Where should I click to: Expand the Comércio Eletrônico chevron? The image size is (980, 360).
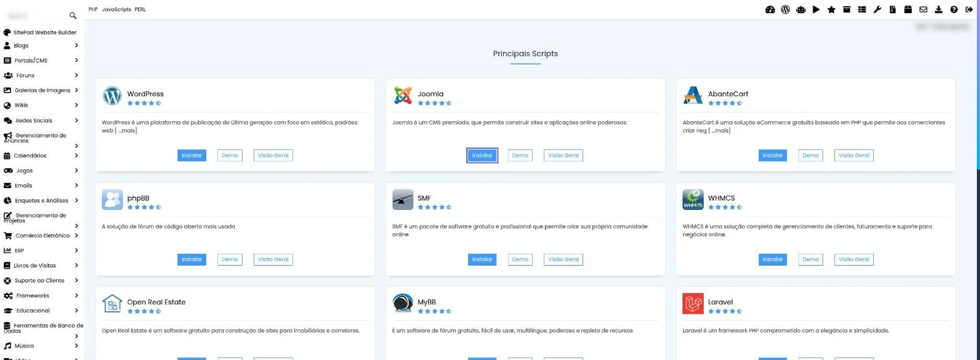point(76,235)
